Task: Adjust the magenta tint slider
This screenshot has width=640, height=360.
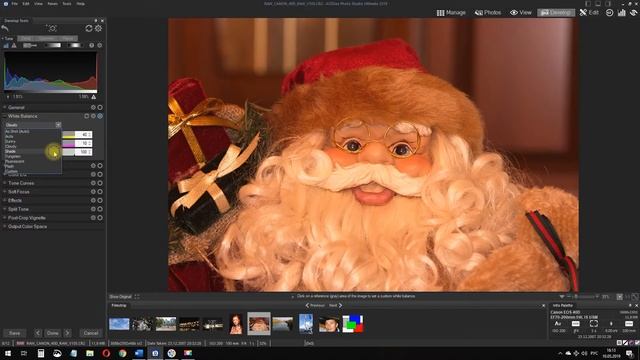Action: pyautogui.click(x=69, y=144)
